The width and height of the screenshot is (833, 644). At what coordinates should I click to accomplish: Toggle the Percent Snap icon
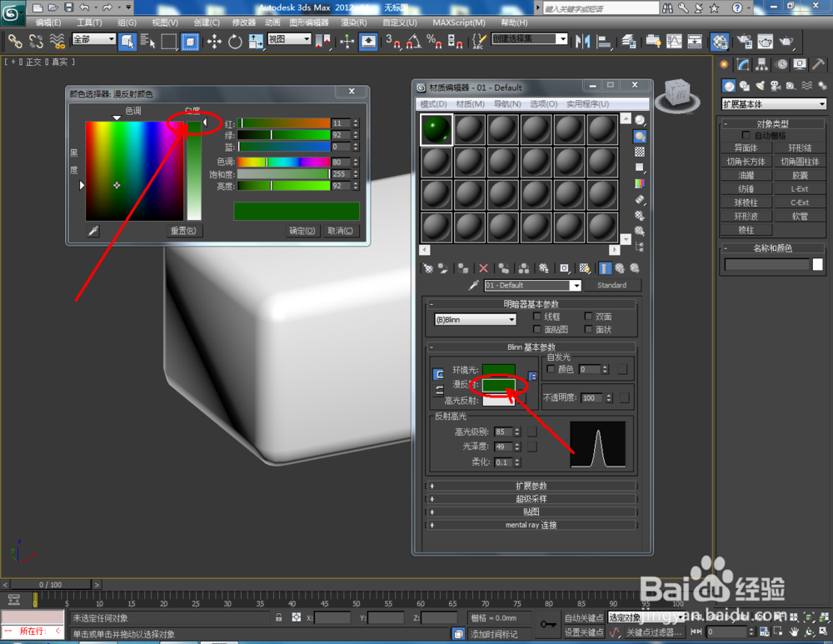pos(434,41)
